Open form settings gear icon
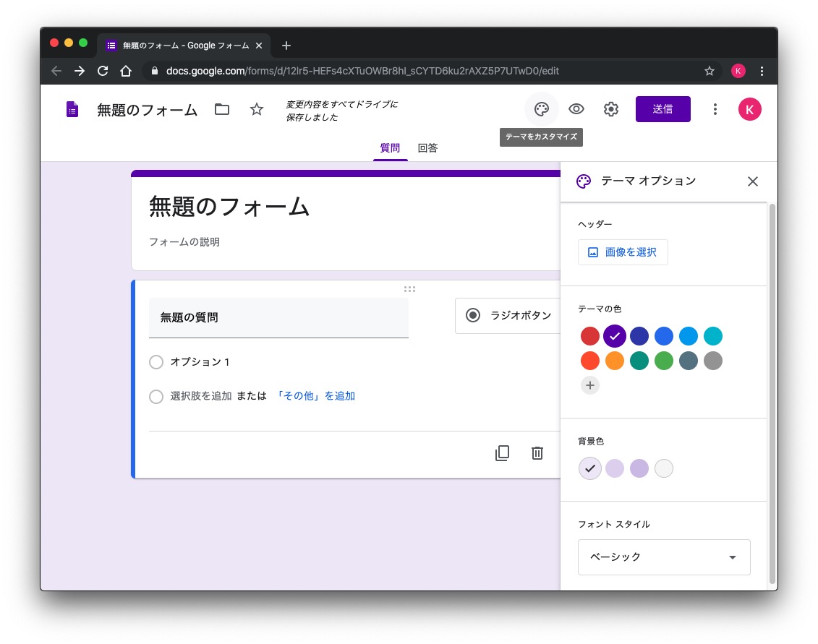This screenshot has width=818, height=644. click(611, 109)
